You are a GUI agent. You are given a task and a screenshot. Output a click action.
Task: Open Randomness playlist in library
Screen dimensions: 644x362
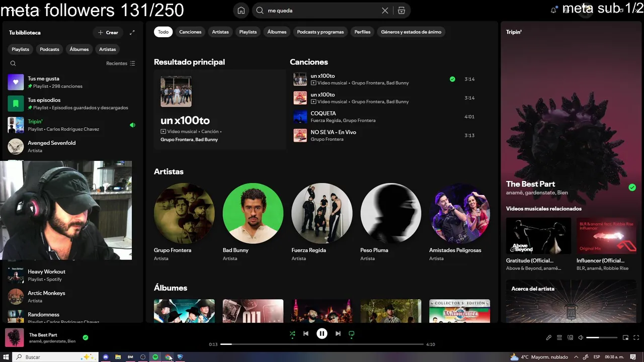coord(72,317)
